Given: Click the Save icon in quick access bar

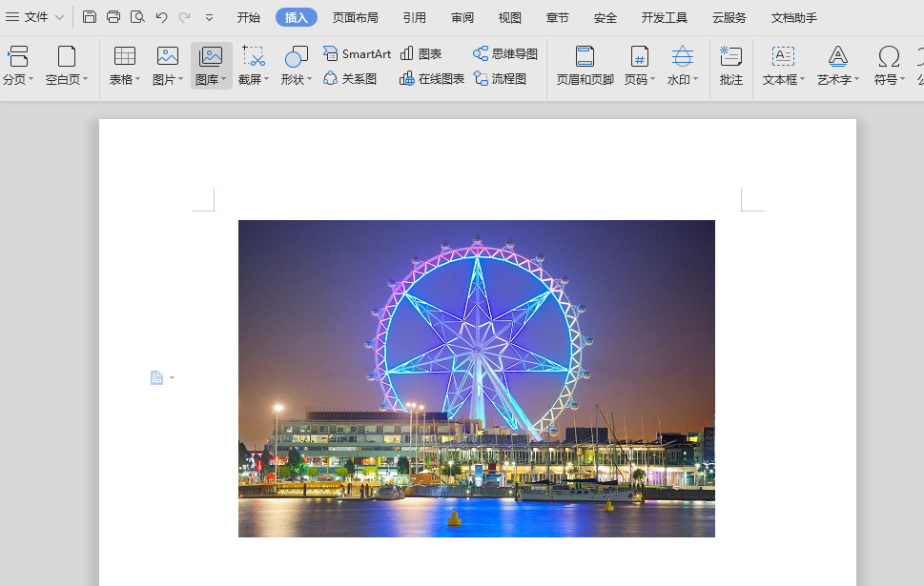Looking at the screenshot, I should tap(90, 17).
